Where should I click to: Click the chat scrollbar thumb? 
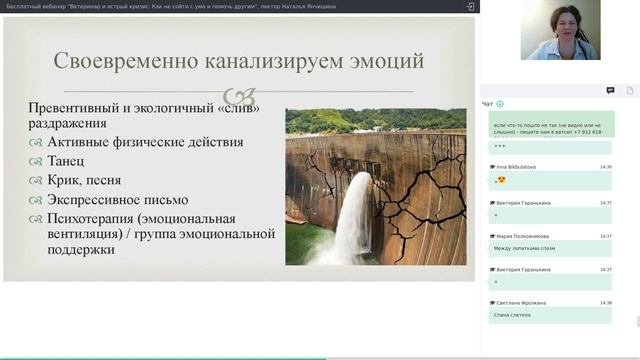[x=638, y=322]
